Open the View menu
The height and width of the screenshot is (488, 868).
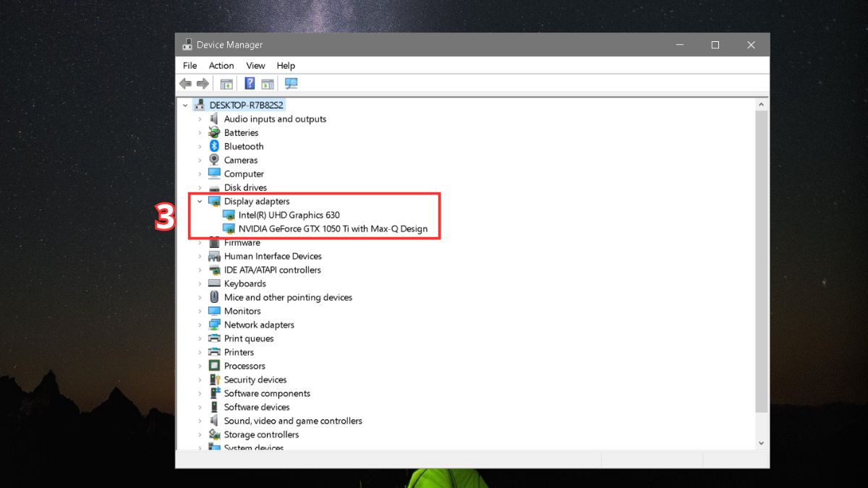(255, 65)
